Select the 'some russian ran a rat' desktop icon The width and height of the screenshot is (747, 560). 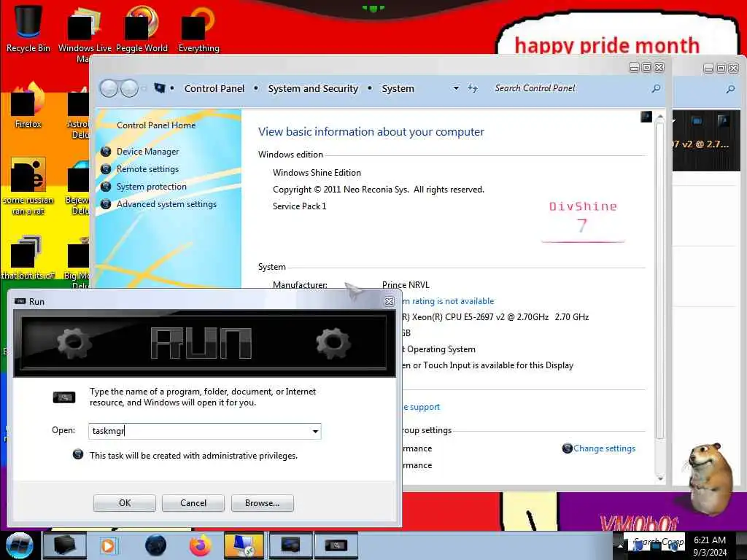coord(28,186)
